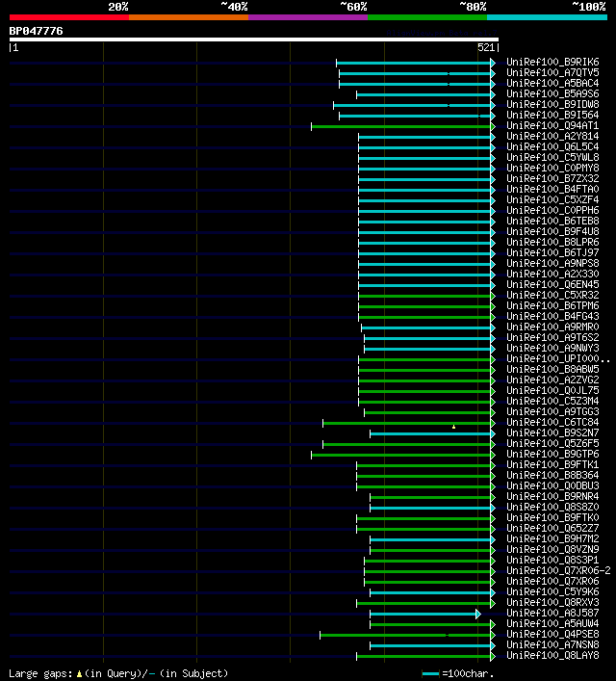The image size is (616, 681).
Task: Click the arrowhead ending the B9RIK6 alignment
Action: [493, 63]
